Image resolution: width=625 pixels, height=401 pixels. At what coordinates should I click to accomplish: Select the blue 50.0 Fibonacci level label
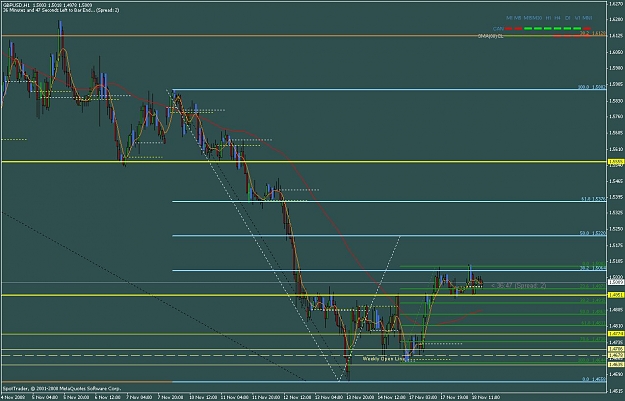594,233
